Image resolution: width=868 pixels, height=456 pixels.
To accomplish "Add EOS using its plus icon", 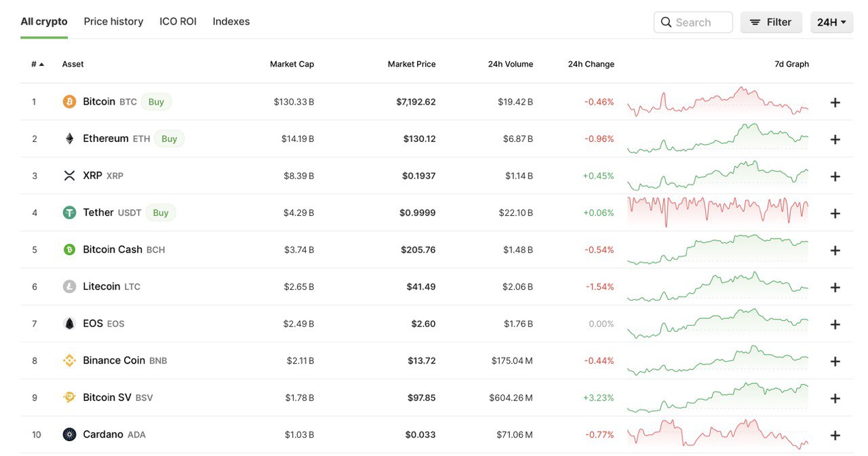I will tap(835, 324).
